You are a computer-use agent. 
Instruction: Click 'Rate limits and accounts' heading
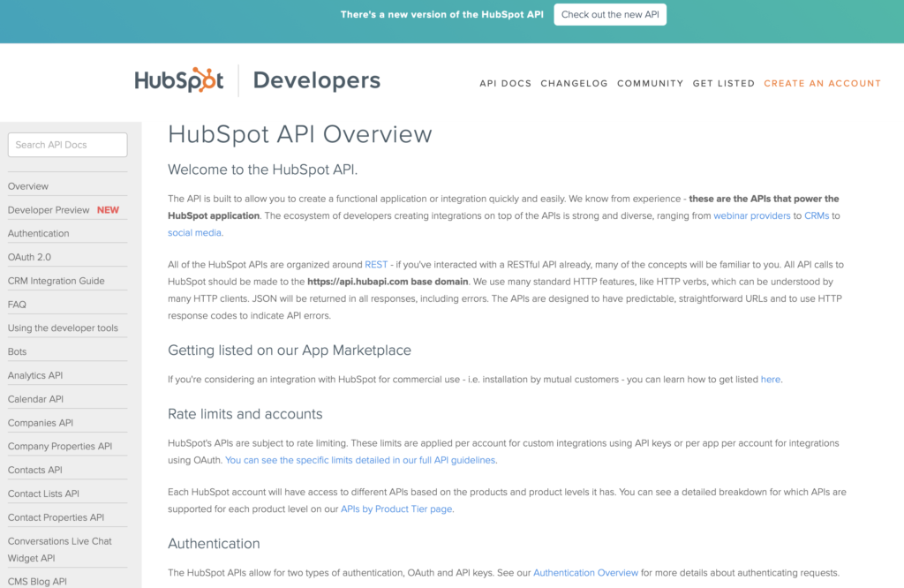245,414
